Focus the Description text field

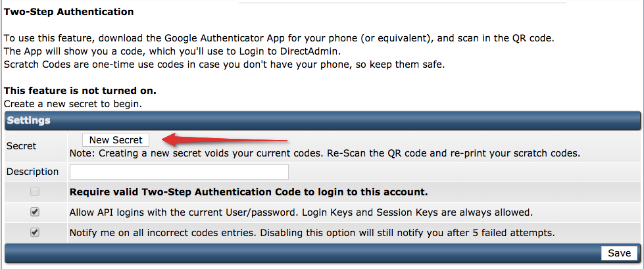pos(179,172)
